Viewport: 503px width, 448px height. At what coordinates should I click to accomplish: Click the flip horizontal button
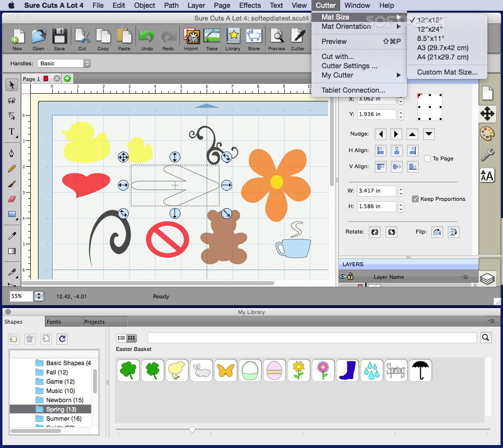(437, 232)
